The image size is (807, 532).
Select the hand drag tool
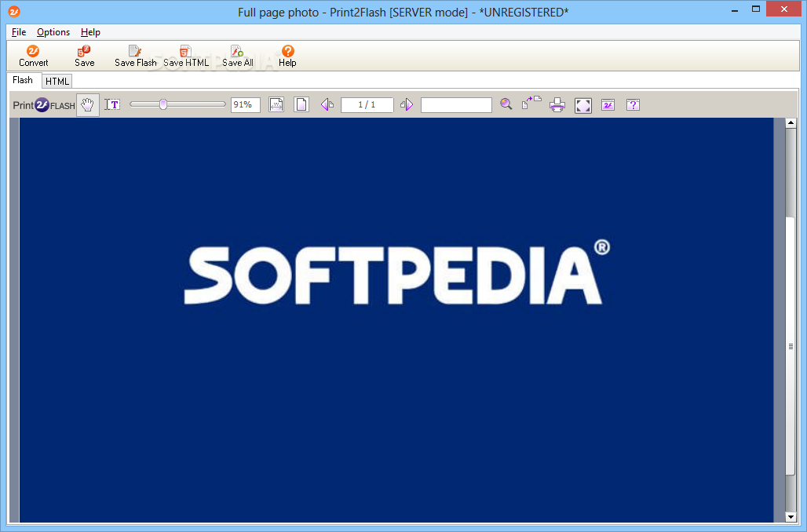tap(87, 105)
